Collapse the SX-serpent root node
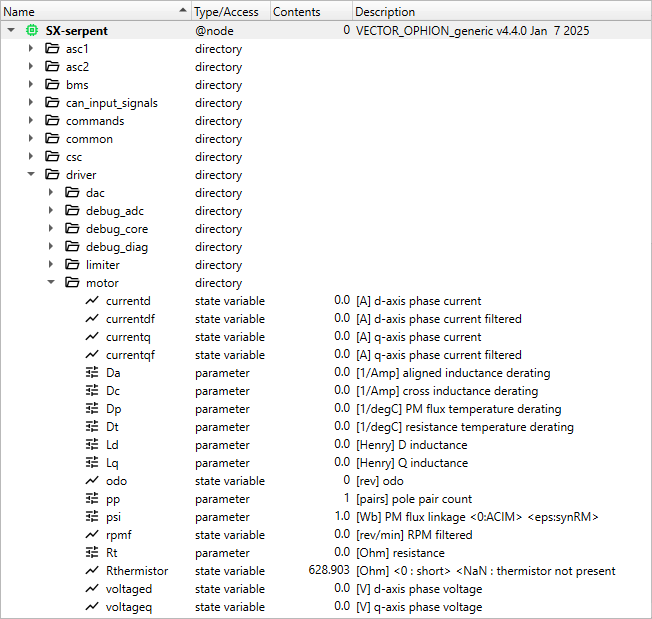Viewport: 652px width, 619px height. (11, 30)
